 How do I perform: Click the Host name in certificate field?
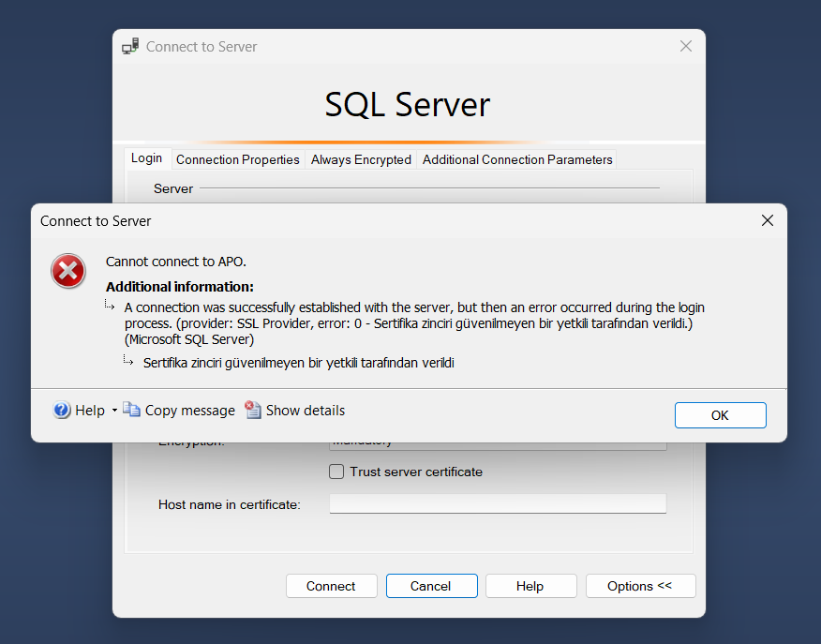tap(497, 503)
